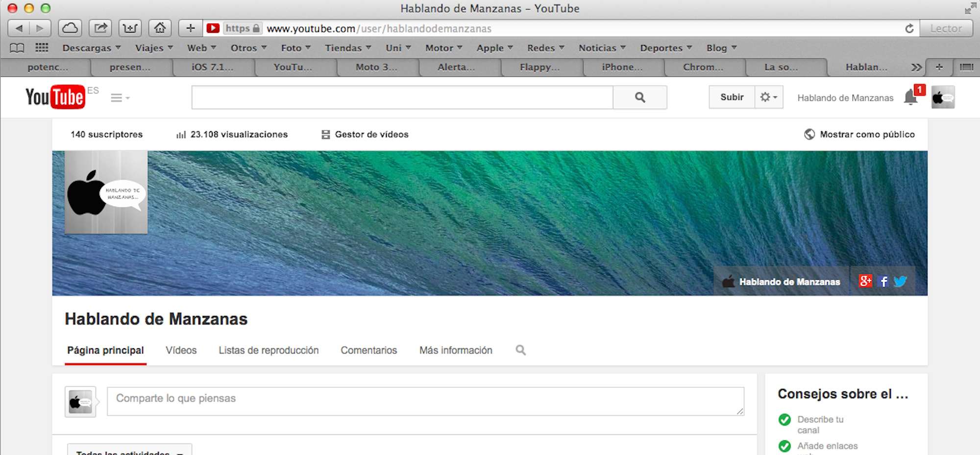This screenshot has width=980, height=455.
Task: Expand Deportes bookmarks folder
Action: (x=666, y=48)
